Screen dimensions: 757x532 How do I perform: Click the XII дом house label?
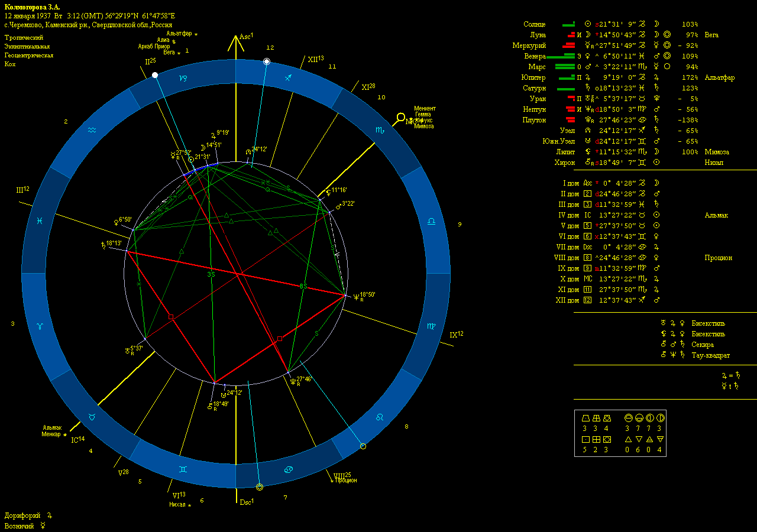coord(565,300)
